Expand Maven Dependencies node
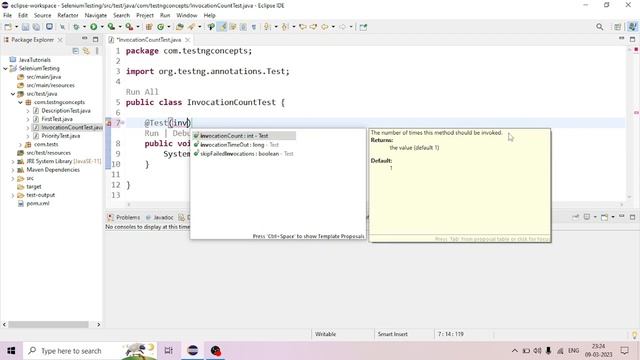 click(13, 170)
